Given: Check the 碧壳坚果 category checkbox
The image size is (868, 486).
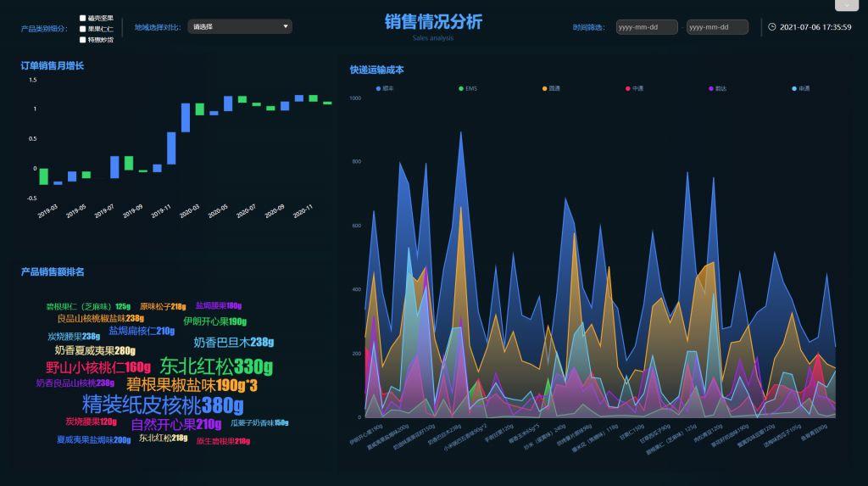Looking at the screenshot, I should (x=82, y=19).
